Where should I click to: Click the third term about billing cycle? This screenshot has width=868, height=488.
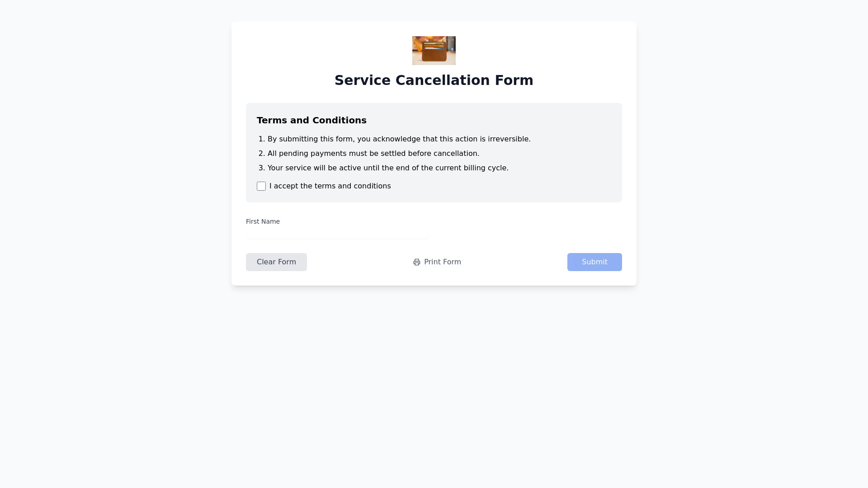(388, 168)
